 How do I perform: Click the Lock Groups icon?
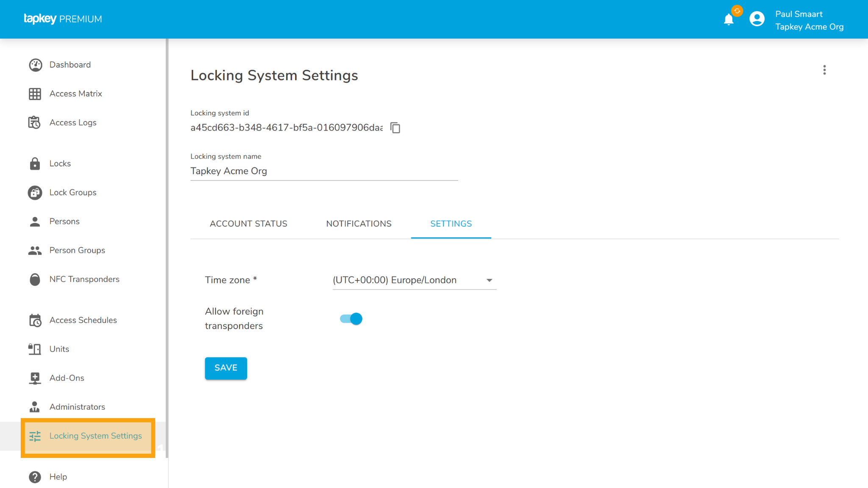click(x=35, y=193)
